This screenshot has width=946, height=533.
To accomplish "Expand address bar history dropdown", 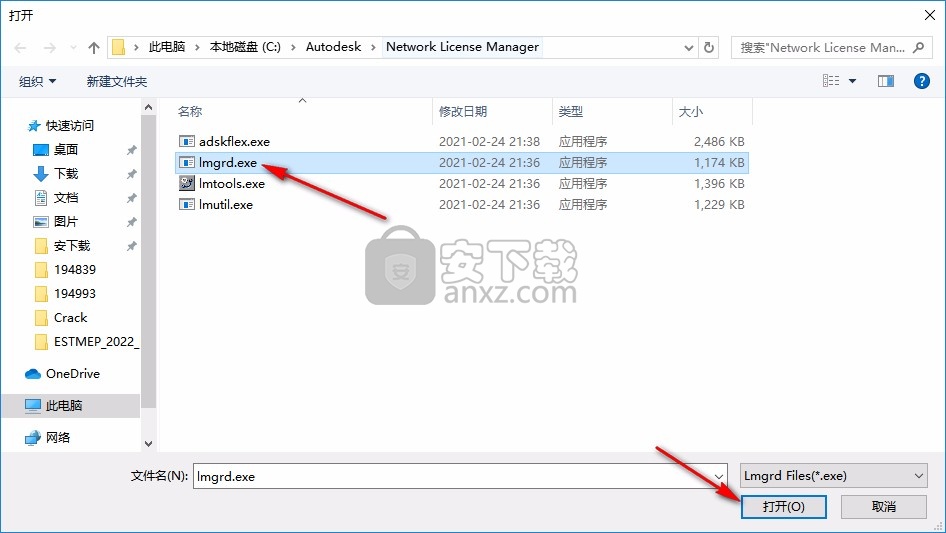I will [x=688, y=48].
